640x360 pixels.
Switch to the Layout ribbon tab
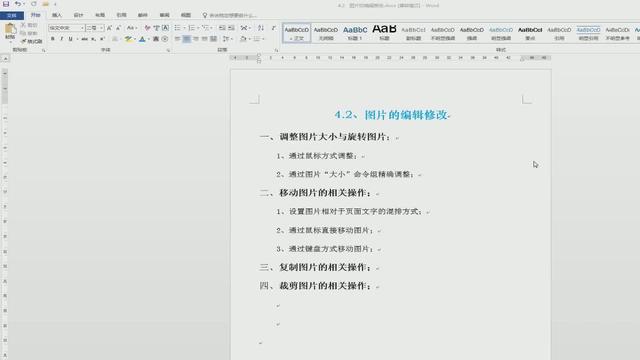click(x=100, y=15)
